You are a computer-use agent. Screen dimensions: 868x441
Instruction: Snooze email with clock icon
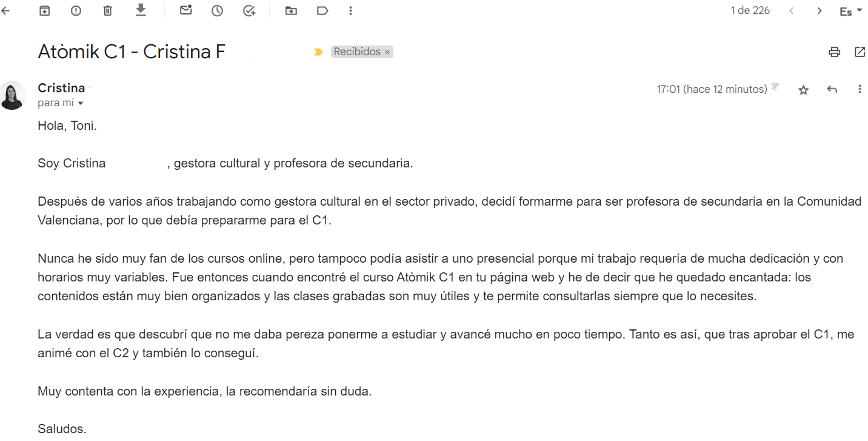(x=217, y=10)
